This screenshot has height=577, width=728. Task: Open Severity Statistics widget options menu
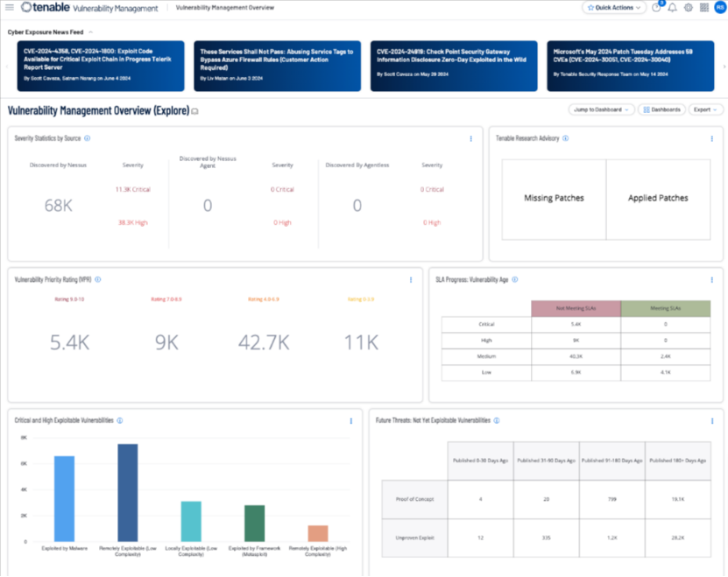470,139
